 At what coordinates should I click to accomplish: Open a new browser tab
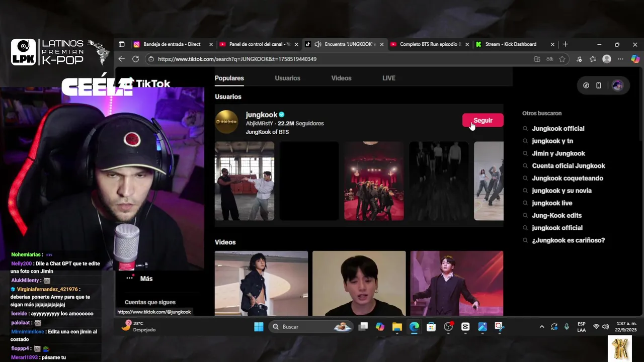565,44
